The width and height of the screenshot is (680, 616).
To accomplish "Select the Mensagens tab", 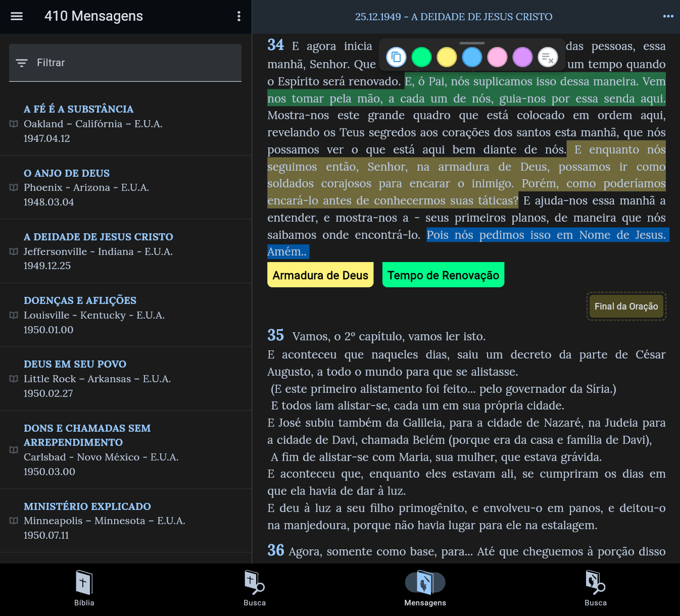I will point(425,588).
